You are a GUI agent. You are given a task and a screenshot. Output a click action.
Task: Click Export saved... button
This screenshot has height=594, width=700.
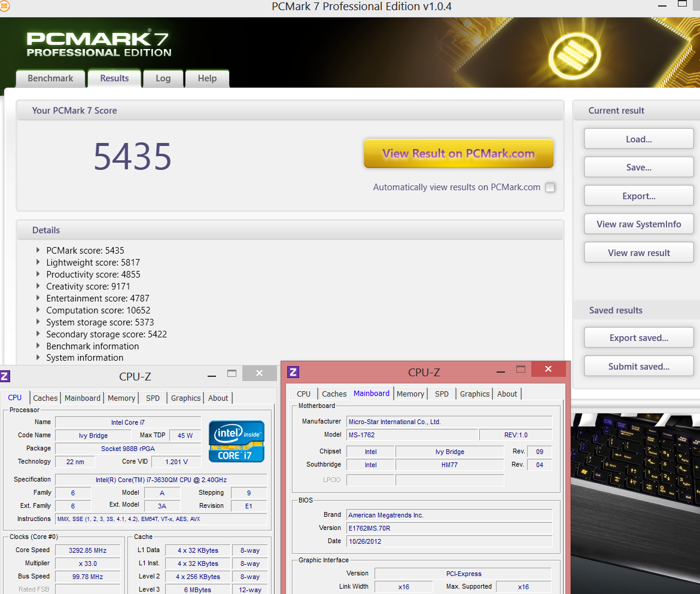tap(639, 338)
